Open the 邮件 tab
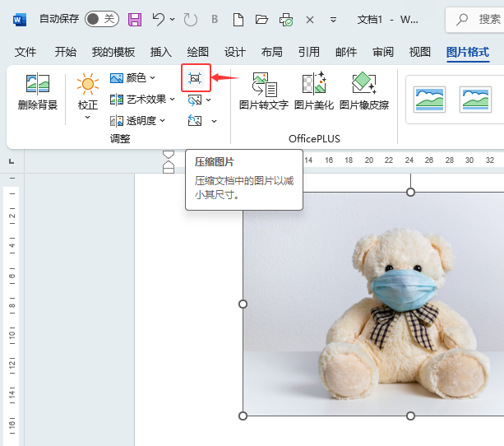This screenshot has width=504, height=446. [x=346, y=52]
